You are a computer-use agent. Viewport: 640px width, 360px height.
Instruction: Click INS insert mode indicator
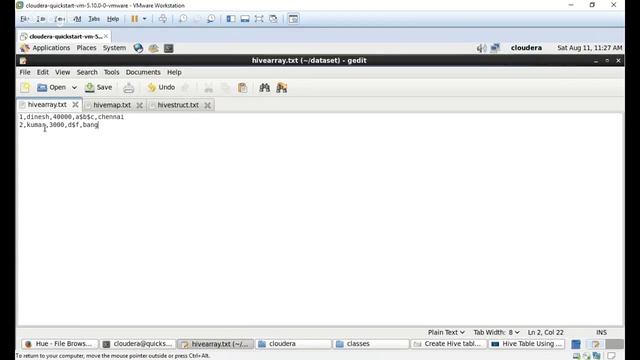pos(601,332)
